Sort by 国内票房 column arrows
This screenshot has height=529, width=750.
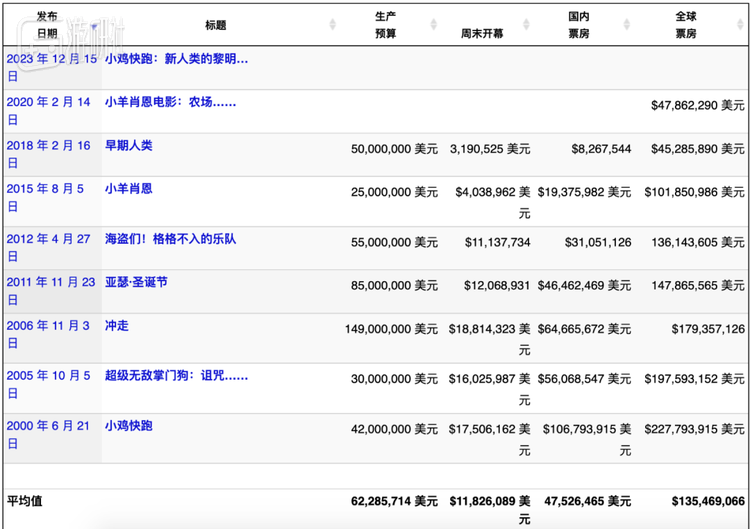click(x=627, y=24)
